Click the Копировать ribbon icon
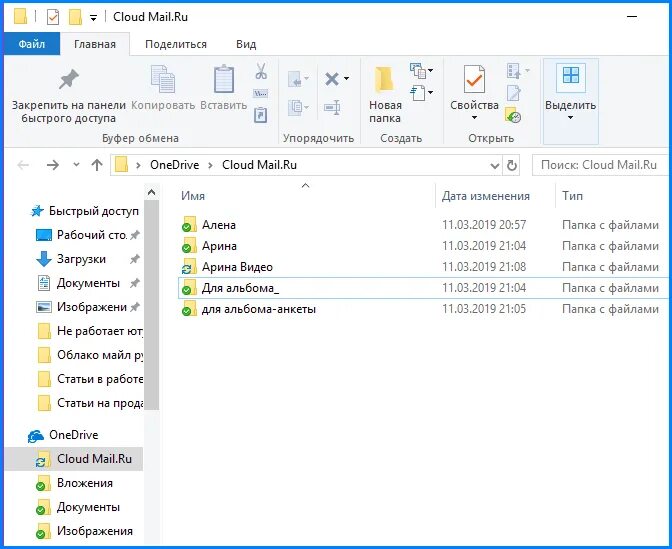 [x=163, y=79]
